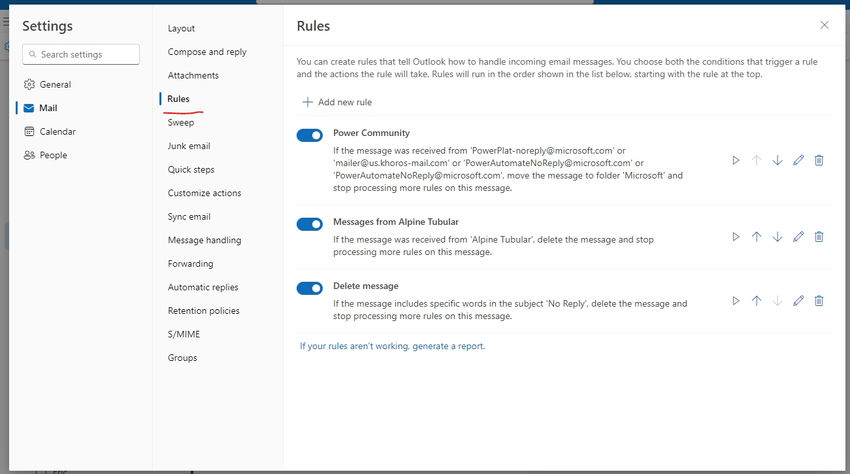Trash the Delete message rule
This screenshot has height=474, width=850.
click(x=819, y=300)
